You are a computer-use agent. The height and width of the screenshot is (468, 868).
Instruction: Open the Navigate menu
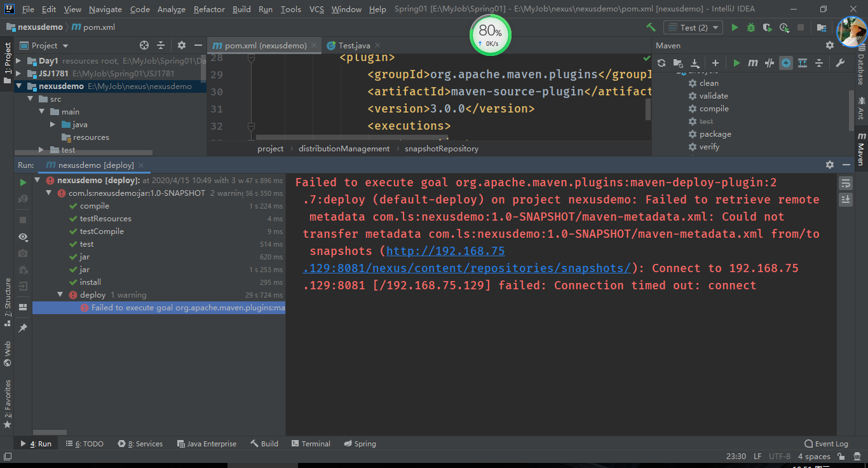(105, 10)
